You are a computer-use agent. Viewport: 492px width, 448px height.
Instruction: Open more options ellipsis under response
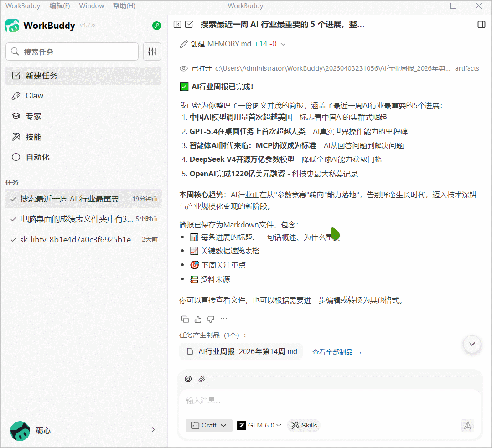point(224,319)
